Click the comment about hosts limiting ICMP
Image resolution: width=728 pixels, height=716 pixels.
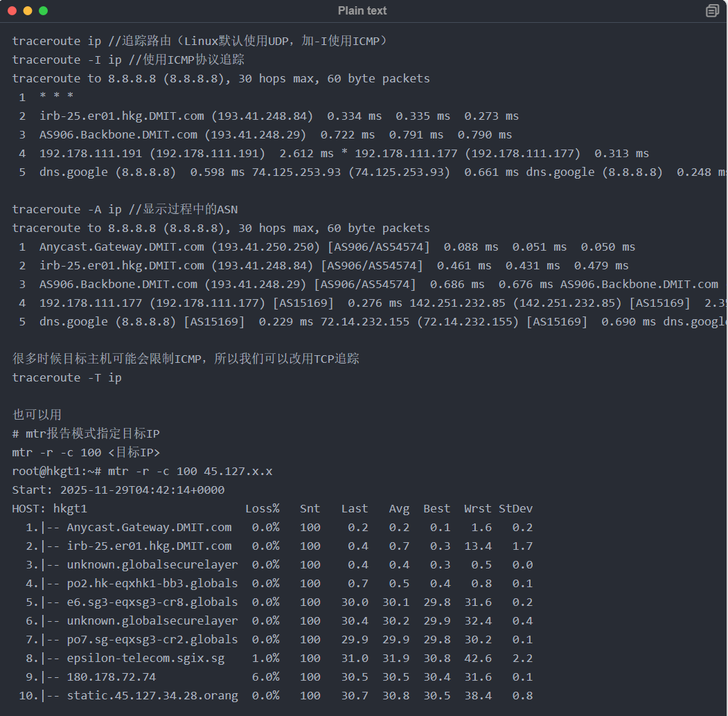pyautogui.click(x=186, y=359)
